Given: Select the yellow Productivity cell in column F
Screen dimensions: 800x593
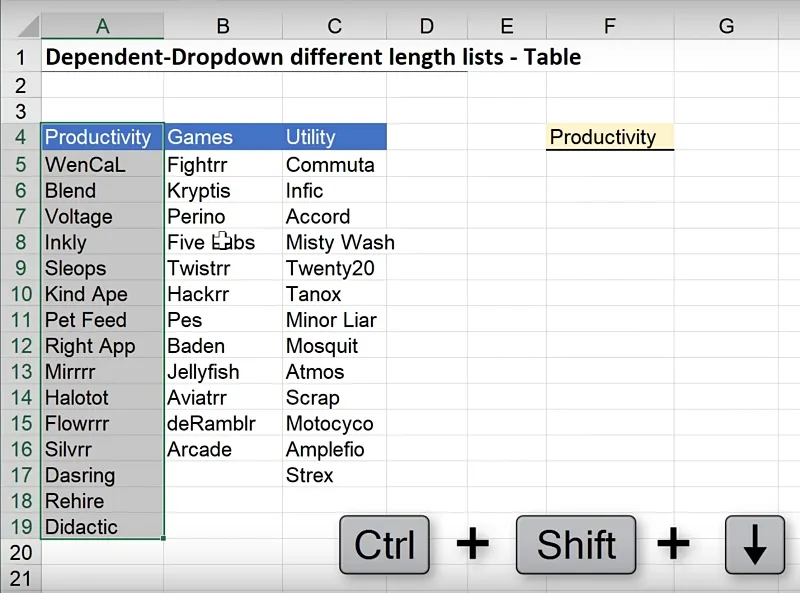Looking at the screenshot, I should click(x=609, y=137).
